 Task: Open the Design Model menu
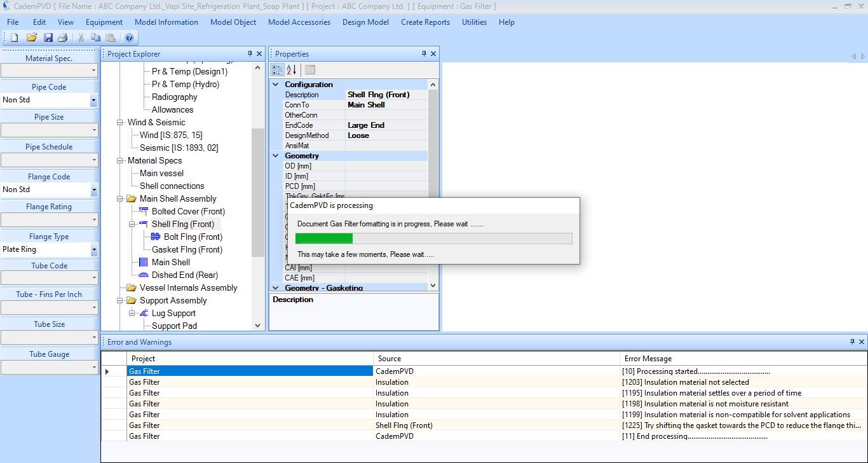[x=365, y=22]
